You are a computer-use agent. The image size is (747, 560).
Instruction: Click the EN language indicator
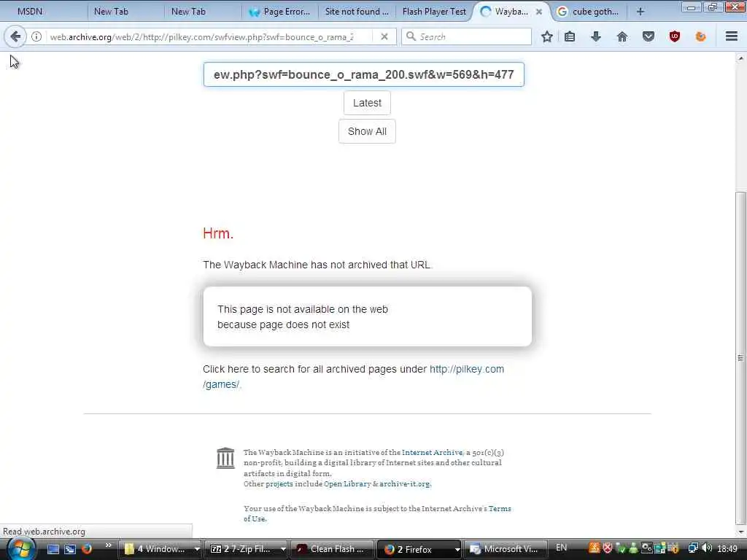[x=561, y=548]
